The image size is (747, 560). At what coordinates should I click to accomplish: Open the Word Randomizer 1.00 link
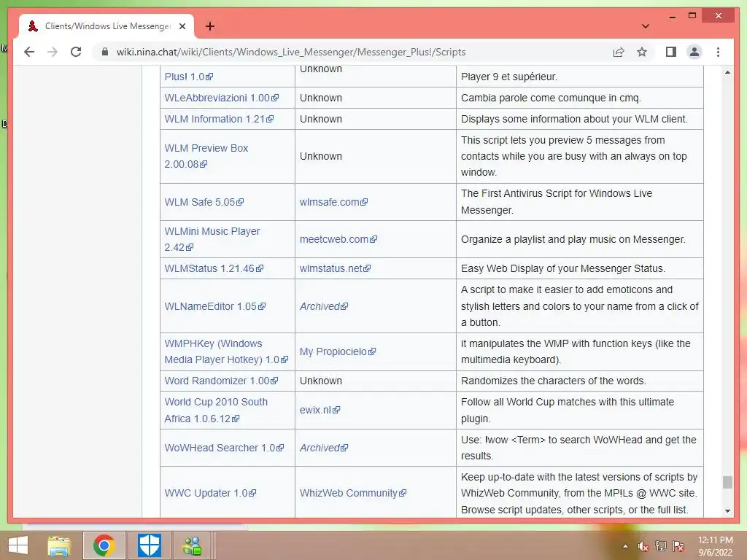coord(221,381)
